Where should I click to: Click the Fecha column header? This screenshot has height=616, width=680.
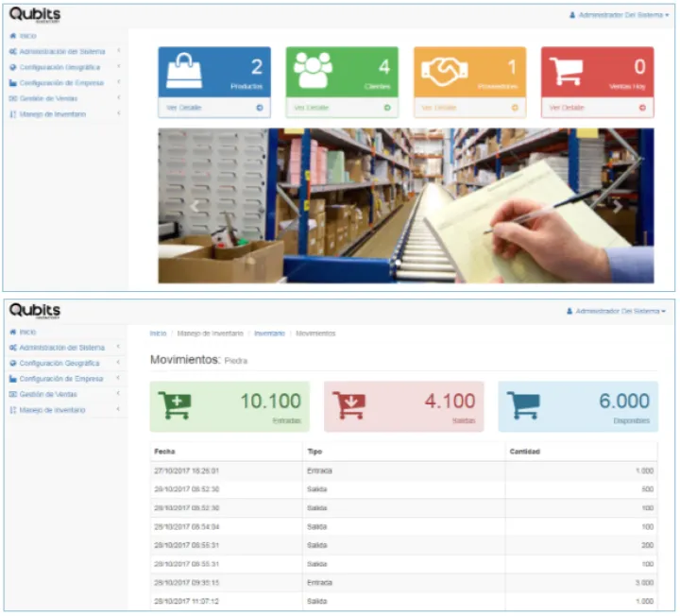165,452
